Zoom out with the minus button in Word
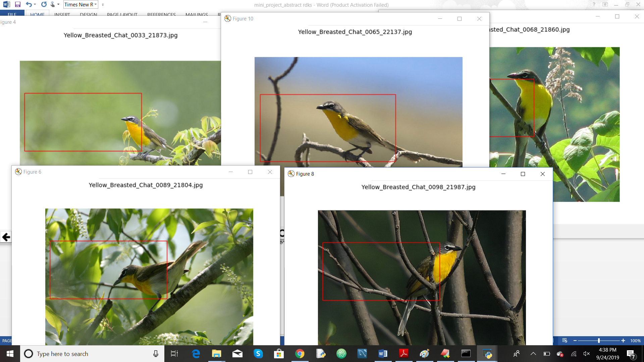The height and width of the screenshot is (362, 644). click(x=575, y=341)
